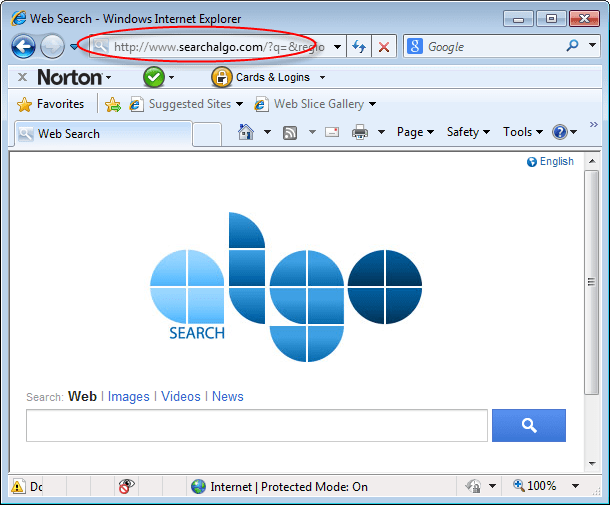Switch to Images search
The image size is (610, 505).
[x=128, y=396]
